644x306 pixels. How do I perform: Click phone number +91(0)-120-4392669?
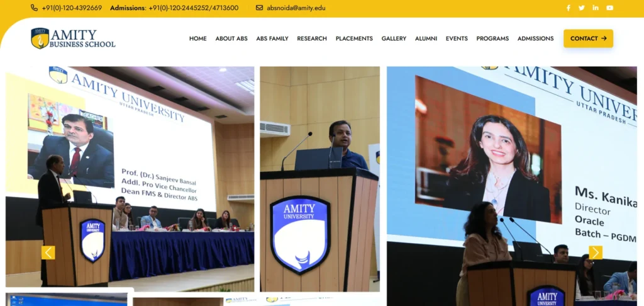(x=72, y=8)
